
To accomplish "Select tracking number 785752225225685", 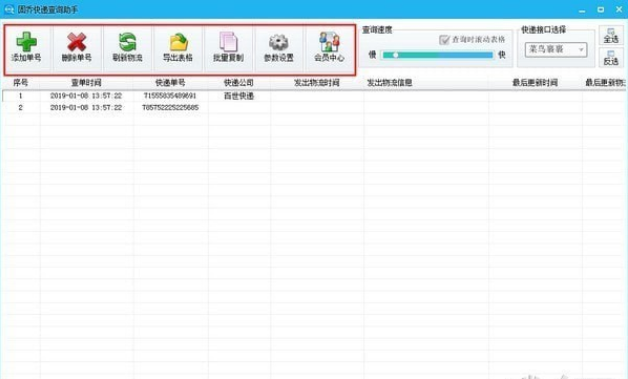I will [170, 107].
